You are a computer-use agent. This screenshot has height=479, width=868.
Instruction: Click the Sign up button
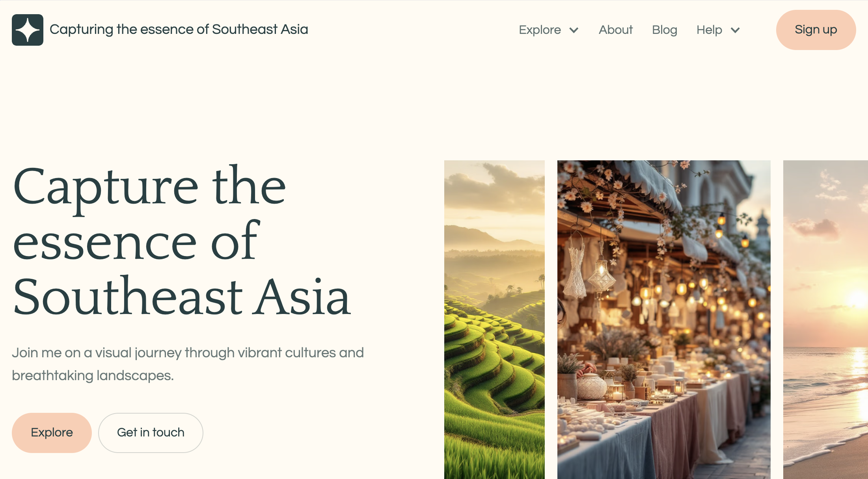(x=816, y=30)
